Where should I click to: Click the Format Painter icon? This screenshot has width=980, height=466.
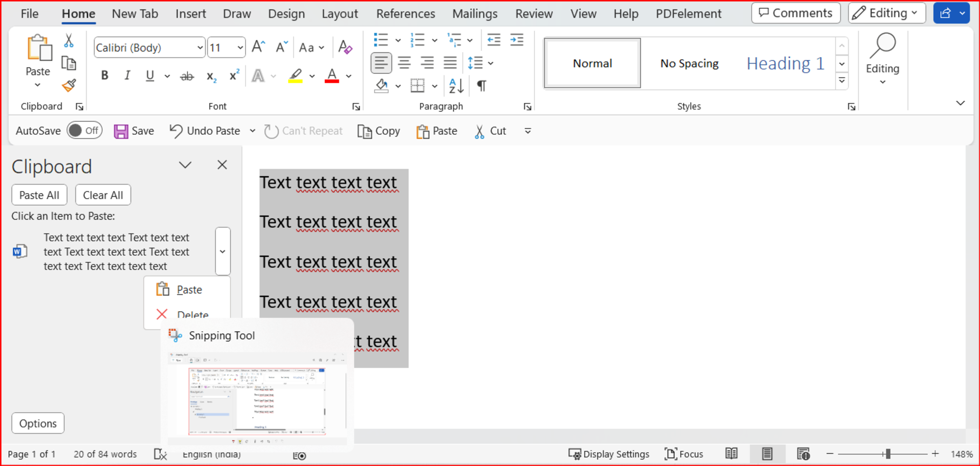click(x=69, y=85)
